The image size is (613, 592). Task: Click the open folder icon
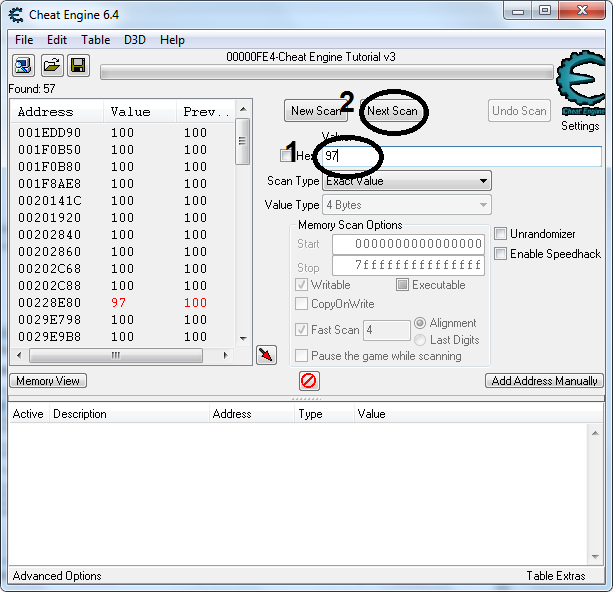tap(51, 65)
